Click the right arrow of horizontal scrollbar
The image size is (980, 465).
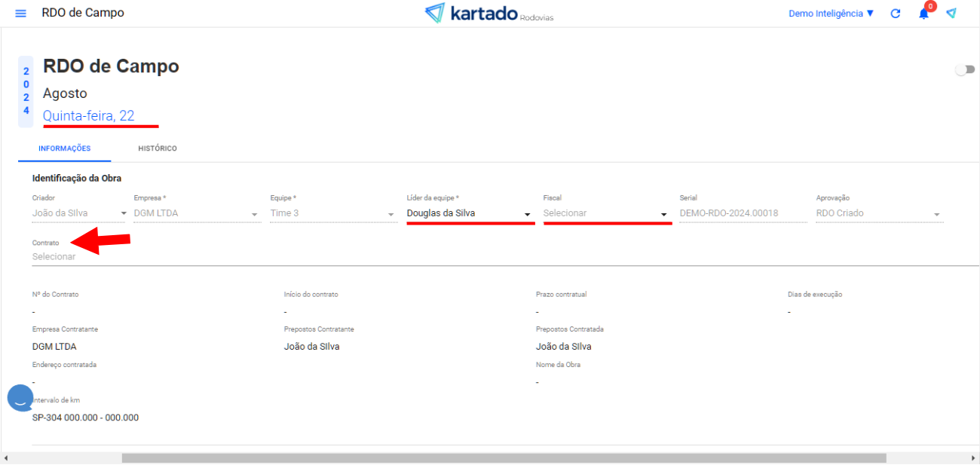tap(973, 458)
